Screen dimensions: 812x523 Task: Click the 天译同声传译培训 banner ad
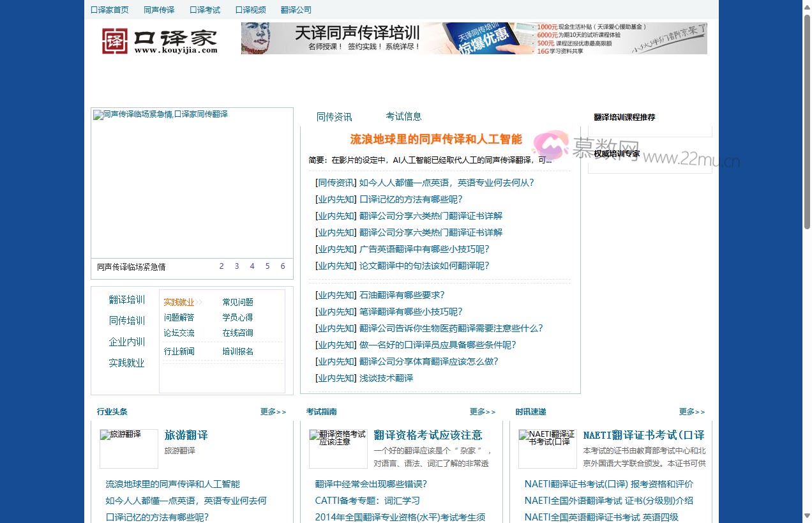tap(473, 38)
